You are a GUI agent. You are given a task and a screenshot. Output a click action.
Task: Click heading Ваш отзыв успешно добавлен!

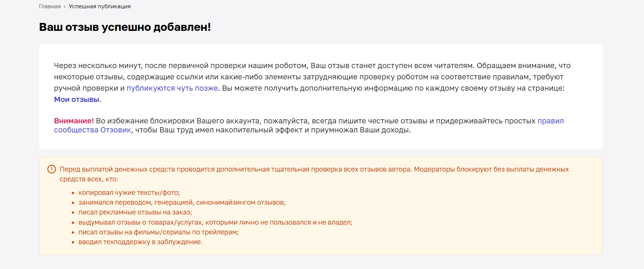click(125, 27)
